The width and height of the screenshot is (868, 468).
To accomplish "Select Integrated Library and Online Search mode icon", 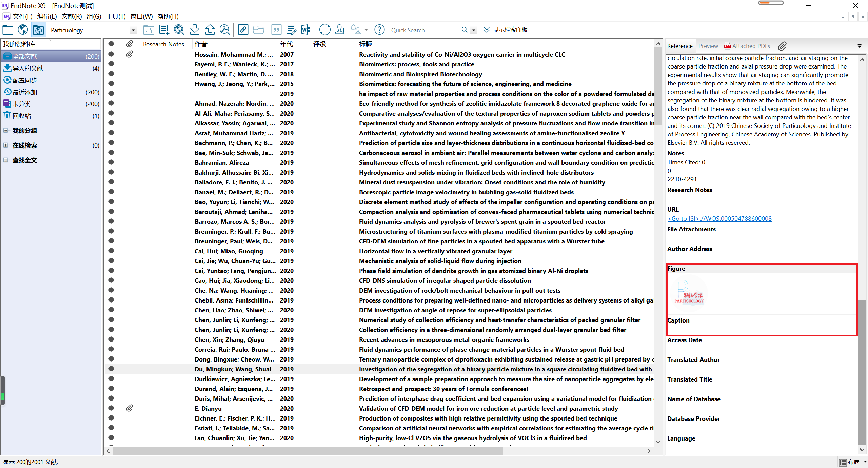I will click(x=38, y=30).
